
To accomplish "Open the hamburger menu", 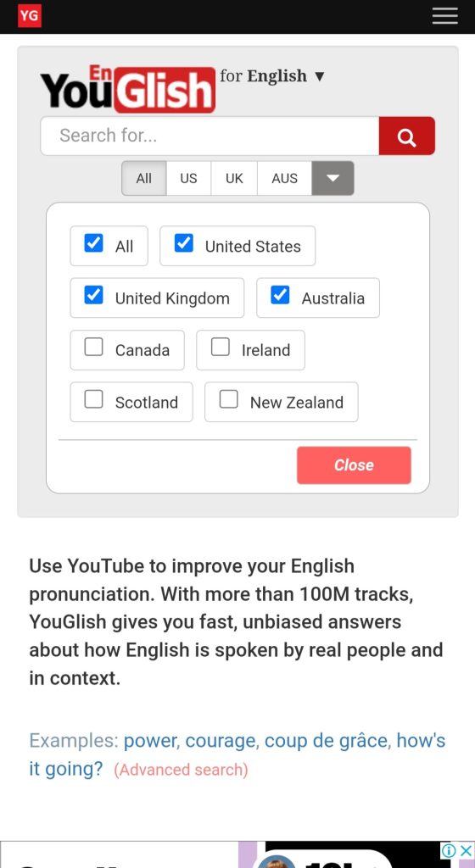I will [x=444, y=16].
